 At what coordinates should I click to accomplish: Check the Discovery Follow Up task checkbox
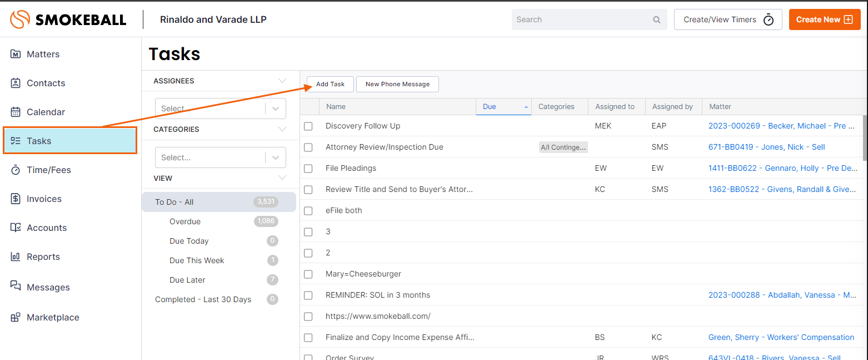click(308, 126)
